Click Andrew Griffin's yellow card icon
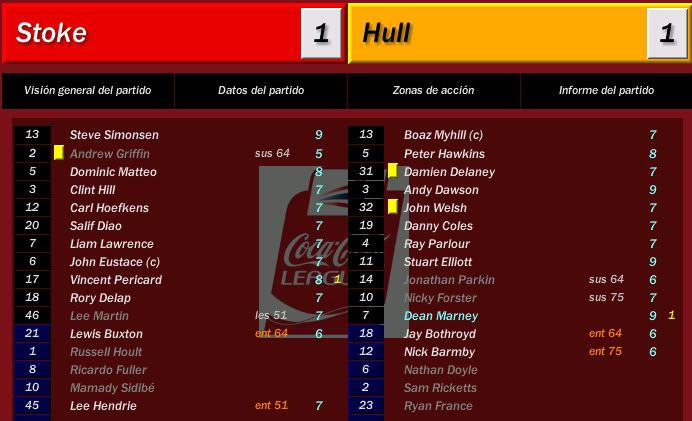 pos(59,153)
